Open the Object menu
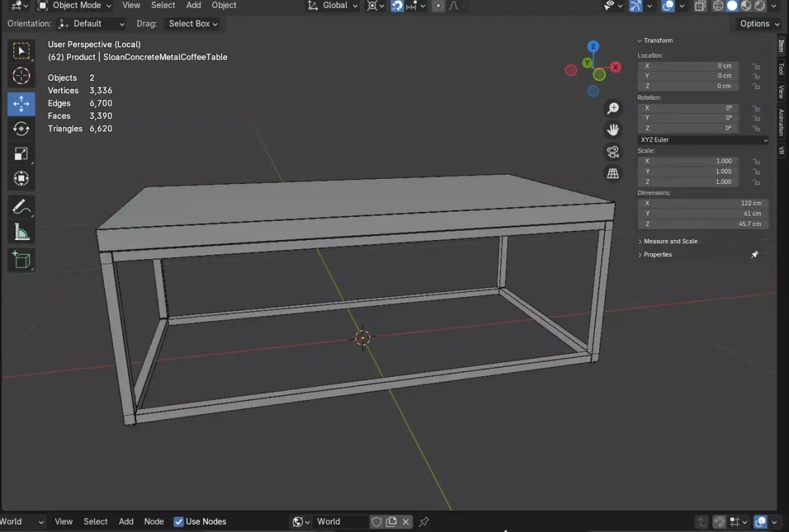Screen dimensions: 789x532 click(x=224, y=5)
